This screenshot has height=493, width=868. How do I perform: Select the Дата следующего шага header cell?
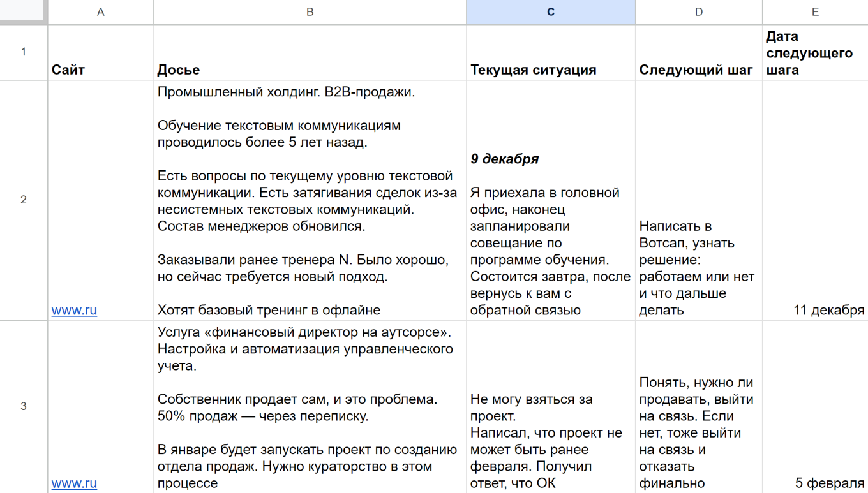tap(816, 52)
